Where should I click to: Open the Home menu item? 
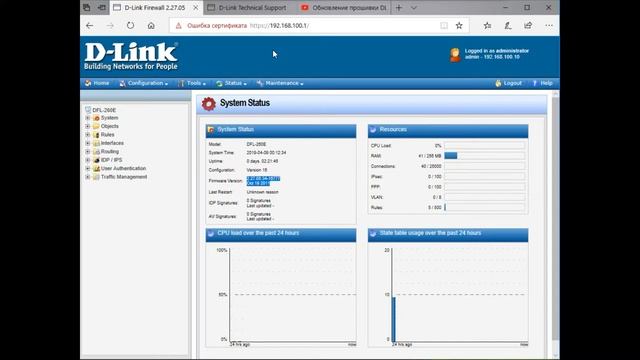tap(97, 83)
